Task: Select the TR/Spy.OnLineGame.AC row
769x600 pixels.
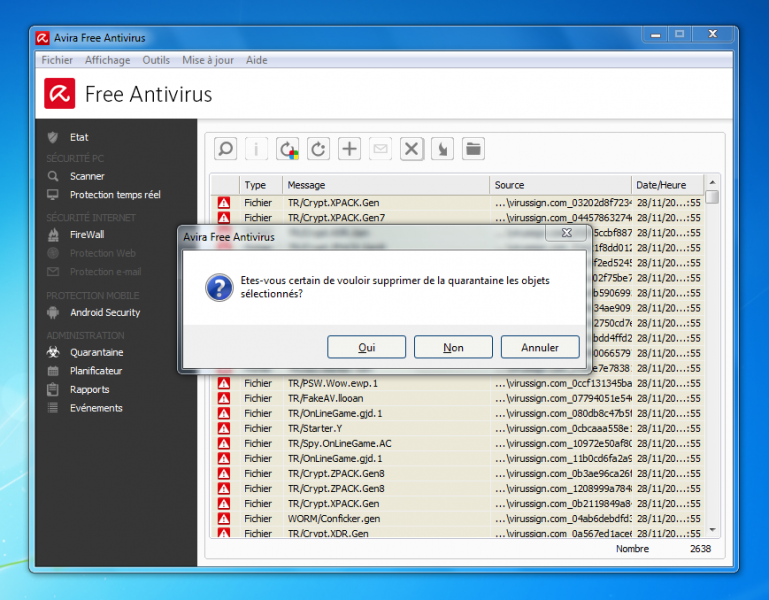Action: click(x=458, y=443)
